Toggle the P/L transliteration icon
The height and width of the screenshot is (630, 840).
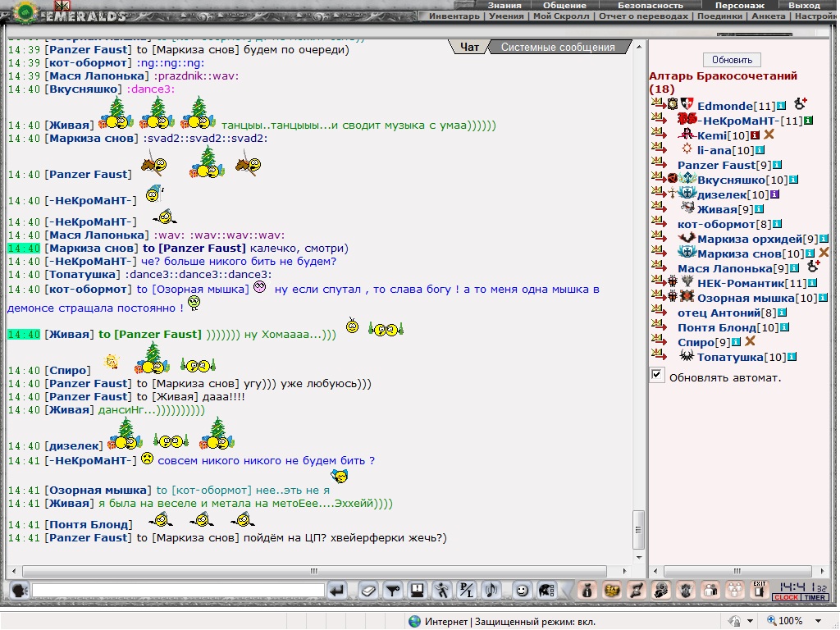point(467,591)
